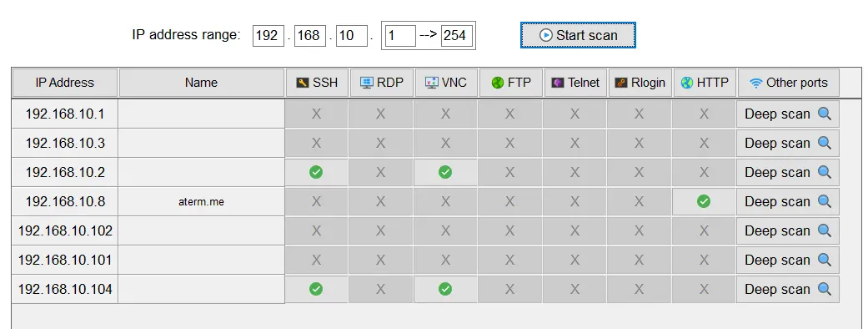Screen dimensions: 868x329
Task: Click the range start field 1
Action: [x=400, y=36]
